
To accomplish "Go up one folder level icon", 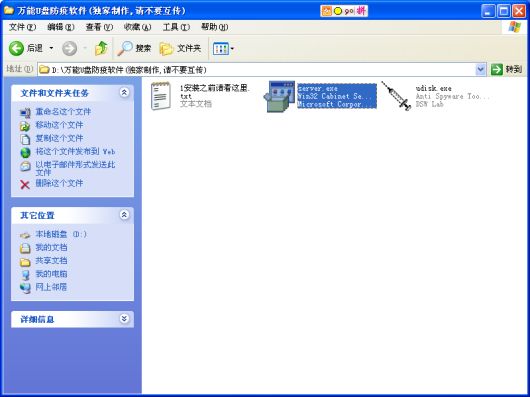I will pos(101,48).
